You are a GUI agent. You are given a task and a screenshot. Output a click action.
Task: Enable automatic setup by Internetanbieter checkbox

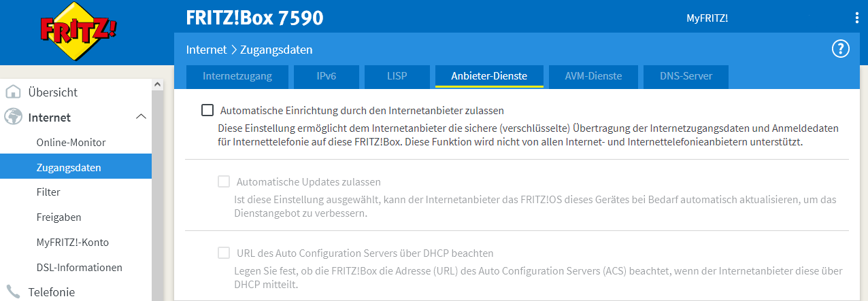[x=207, y=109]
